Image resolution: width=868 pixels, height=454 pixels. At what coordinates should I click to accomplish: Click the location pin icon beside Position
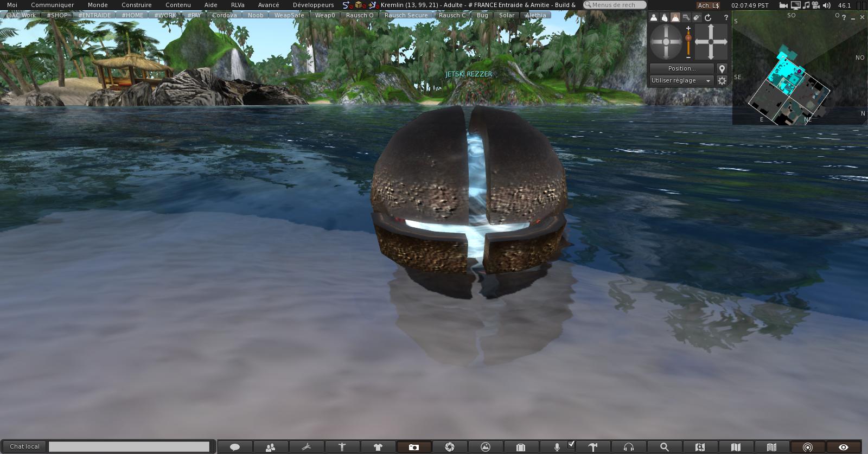(x=722, y=68)
